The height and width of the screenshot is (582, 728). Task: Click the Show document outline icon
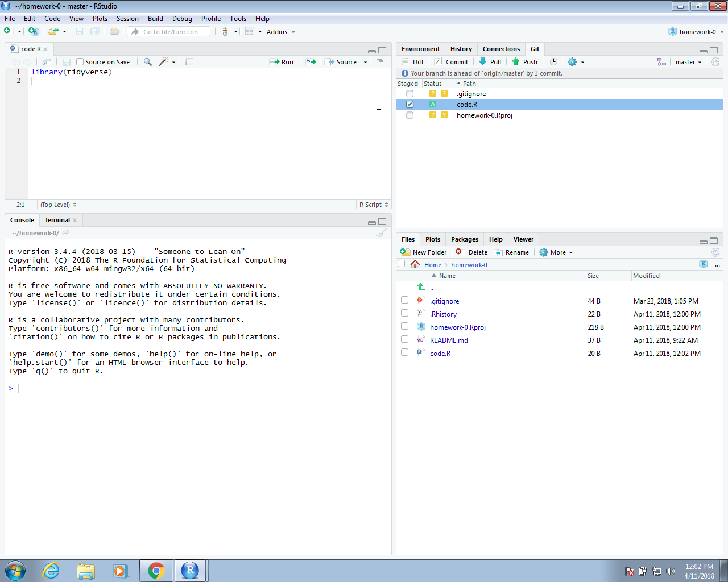coord(380,61)
